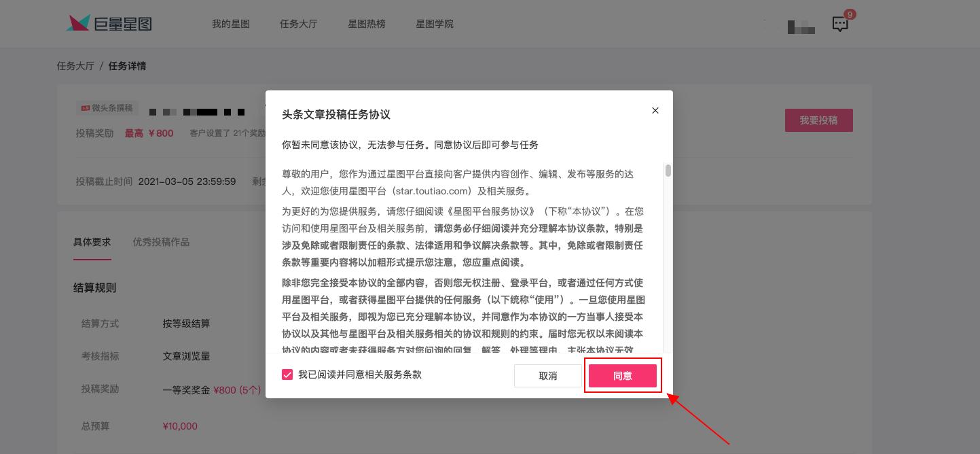This screenshot has height=454, width=980.
Task: Click 取消 to decline the agreement
Action: point(547,374)
